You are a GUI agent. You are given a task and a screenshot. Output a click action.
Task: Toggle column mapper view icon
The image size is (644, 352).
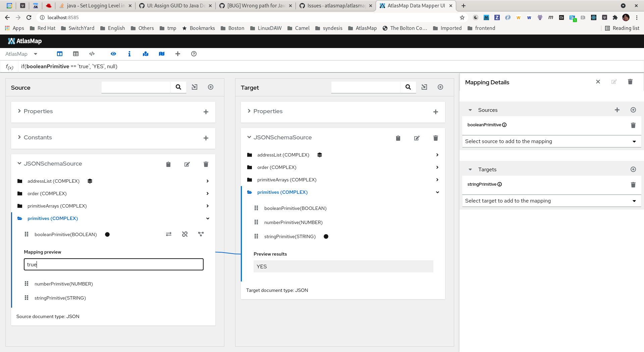point(60,54)
